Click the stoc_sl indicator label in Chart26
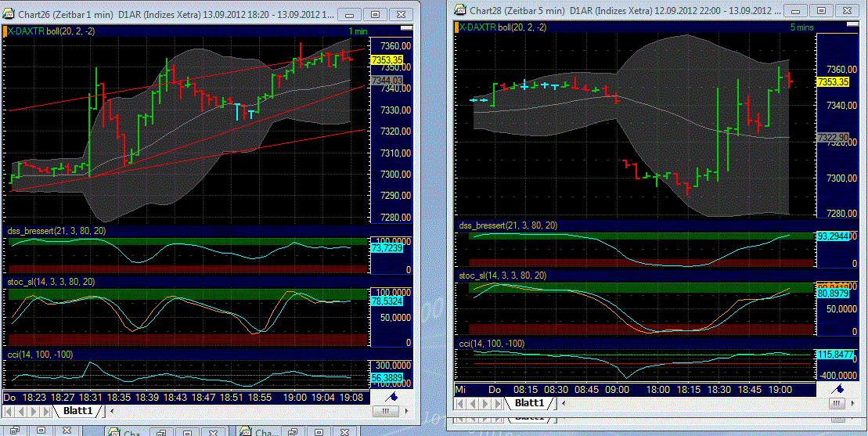 [x=50, y=282]
